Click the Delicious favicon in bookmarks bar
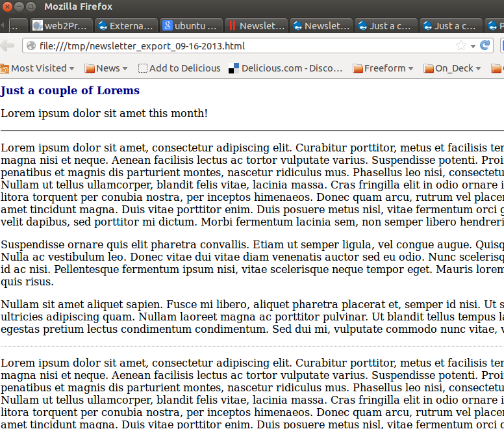The height and width of the screenshot is (429, 504). 234,68
